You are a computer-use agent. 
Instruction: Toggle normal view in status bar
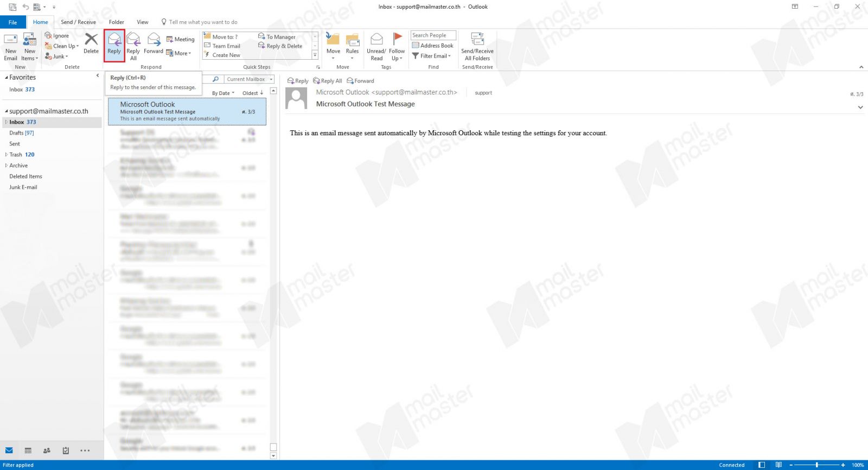[x=762, y=465]
